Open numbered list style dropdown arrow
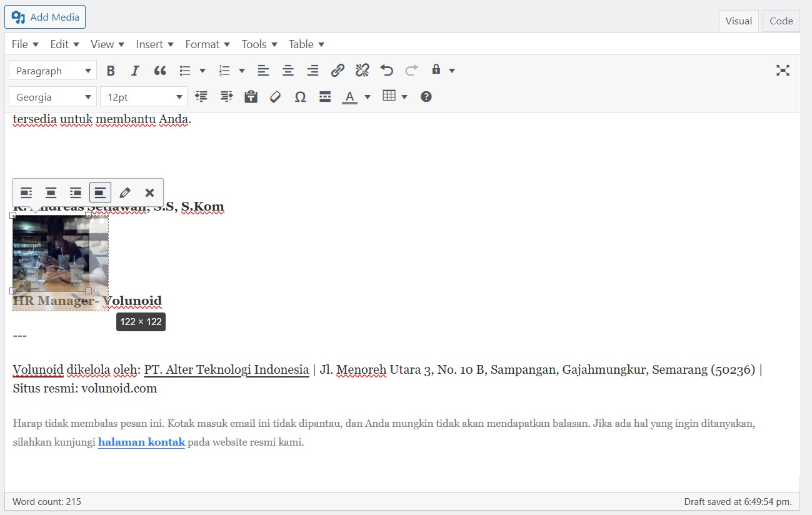The width and height of the screenshot is (812, 515). tap(242, 71)
